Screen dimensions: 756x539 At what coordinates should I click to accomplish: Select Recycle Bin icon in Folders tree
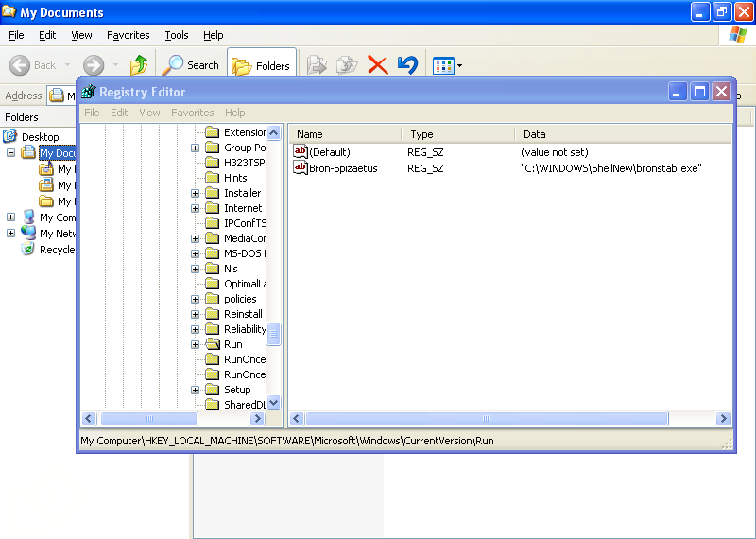point(28,249)
